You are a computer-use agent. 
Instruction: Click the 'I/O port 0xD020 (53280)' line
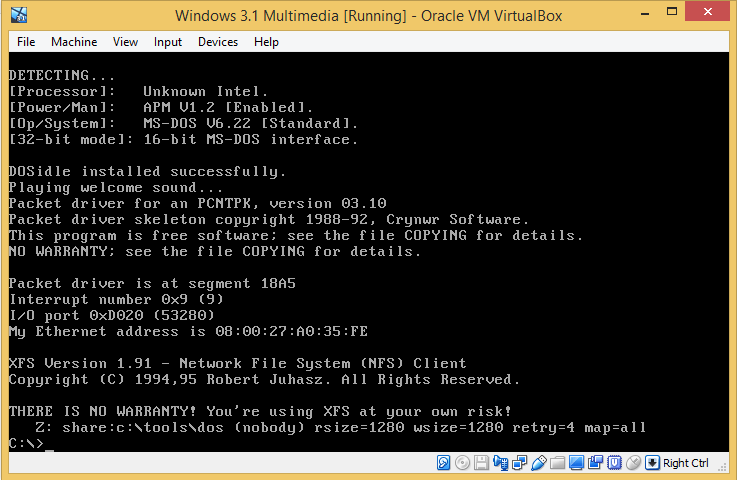(x=112, y=315)
